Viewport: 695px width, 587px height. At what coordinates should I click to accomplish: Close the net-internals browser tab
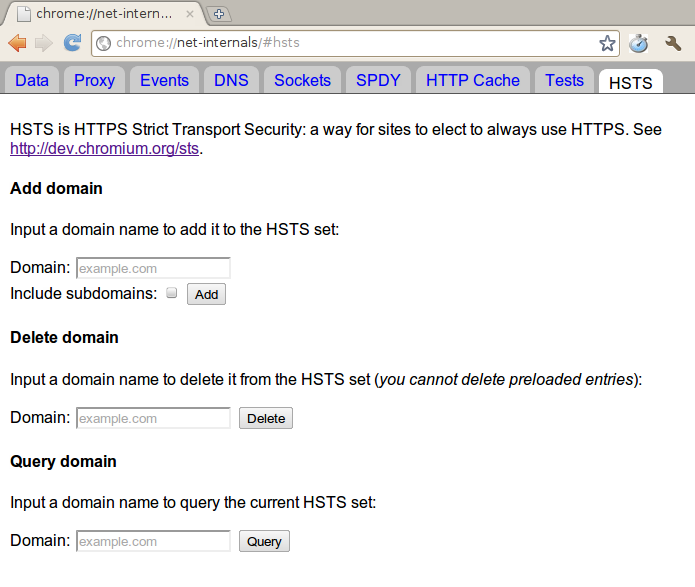[x=190, y=14]
